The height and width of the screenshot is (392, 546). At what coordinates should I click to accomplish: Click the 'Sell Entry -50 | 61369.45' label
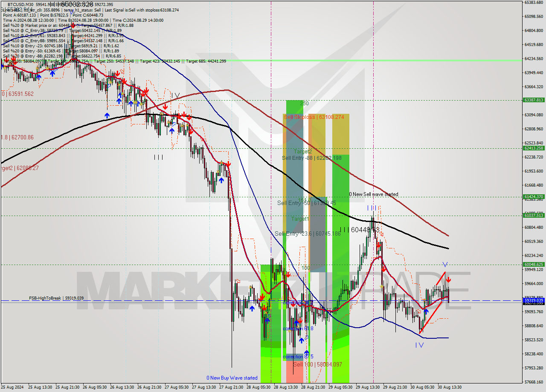(x=306, y=203)
